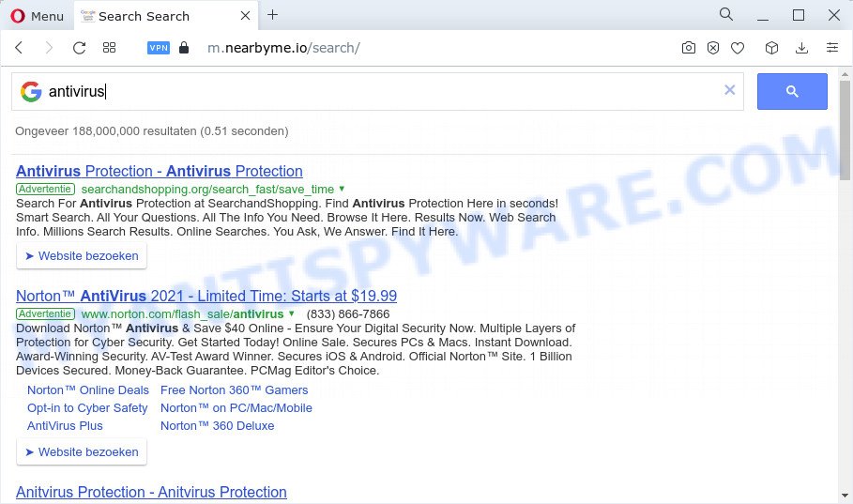Take a snapshot with camera icon
Viewport: 853px width, 504px height.
688,48
